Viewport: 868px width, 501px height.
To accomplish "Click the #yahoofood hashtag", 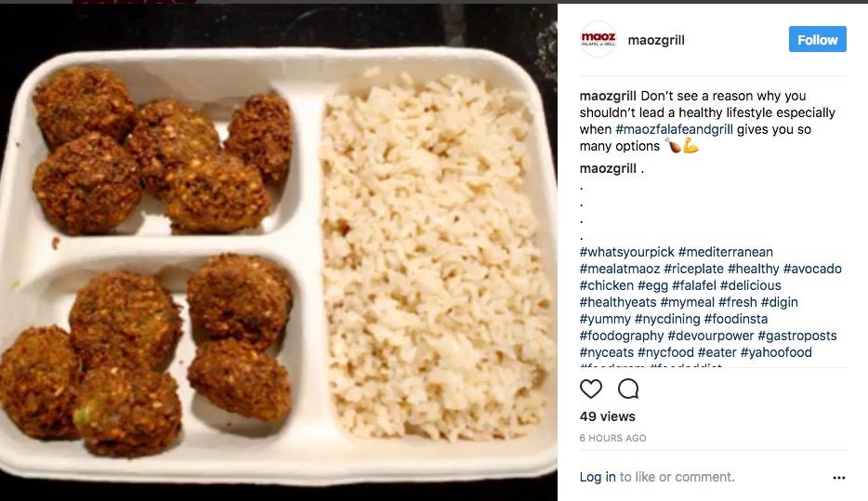I will (776, 352).
